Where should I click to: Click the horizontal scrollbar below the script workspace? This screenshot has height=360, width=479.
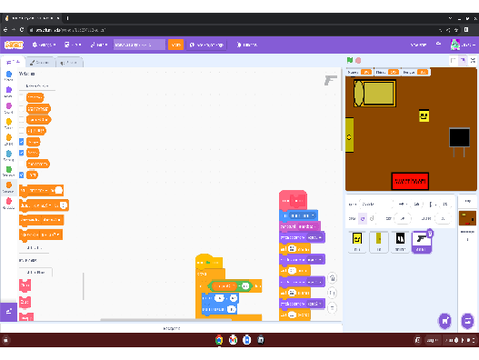pos(166,320)
